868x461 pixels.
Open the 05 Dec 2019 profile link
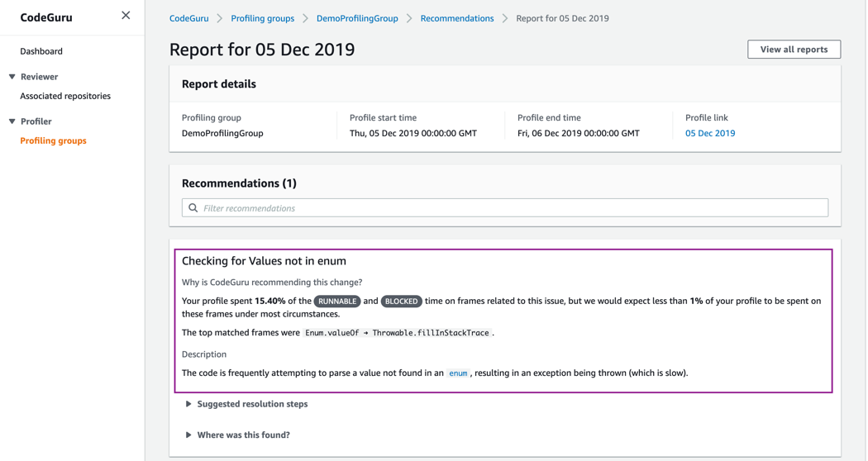click(x=710, y=133)
